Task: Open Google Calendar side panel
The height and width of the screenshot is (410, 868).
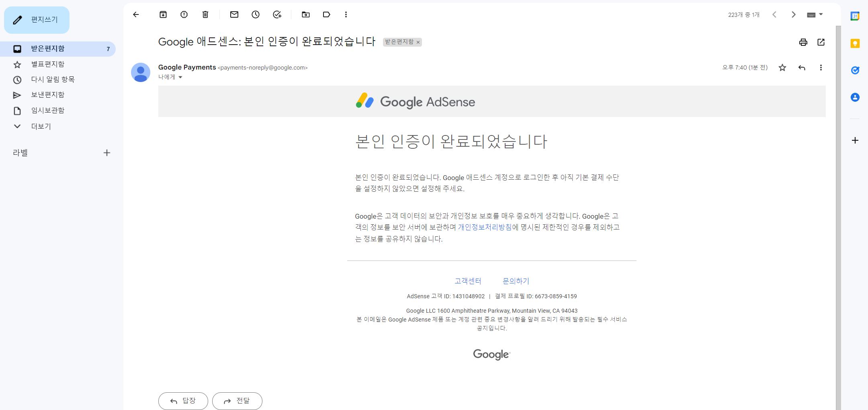Action: (855, 16)
